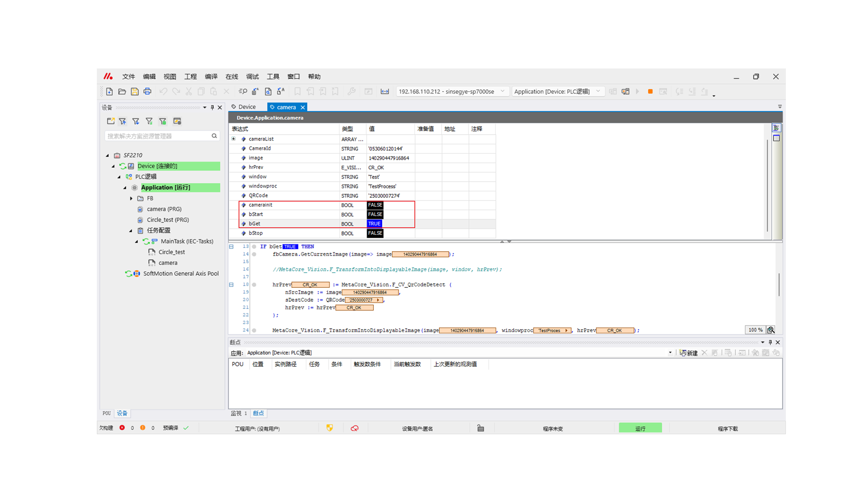The height and width of the screenshot is (488, 868).
Task: Expand the cameraList array row
Action: [234, 139]
